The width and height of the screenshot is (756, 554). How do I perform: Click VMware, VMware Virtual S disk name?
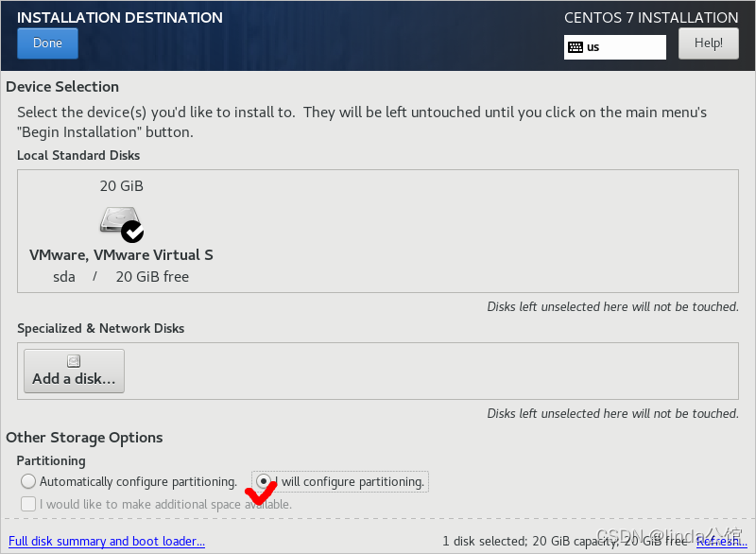[x=121, y=254]
